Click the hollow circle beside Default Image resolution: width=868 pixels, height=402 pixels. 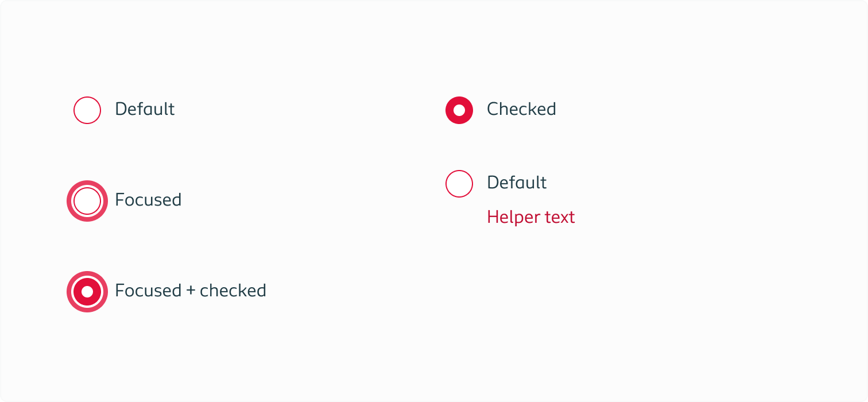click(x=87, y=110)
